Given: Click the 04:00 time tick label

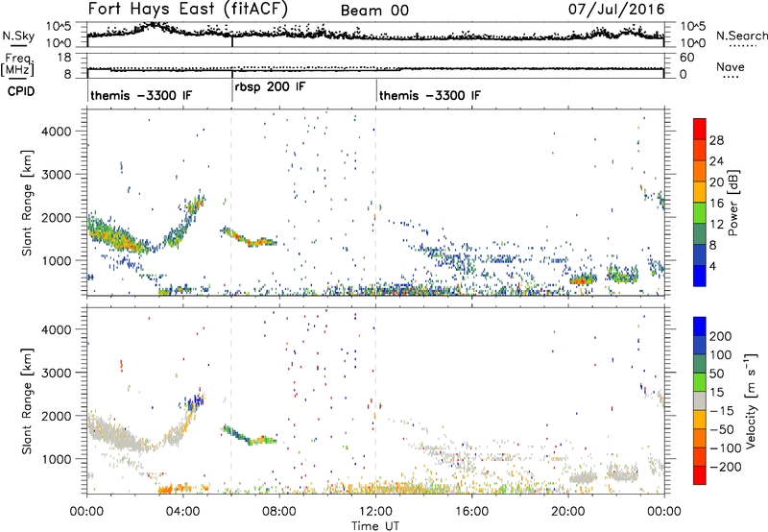Looking at the screenshot, I should tap(183, 511).
